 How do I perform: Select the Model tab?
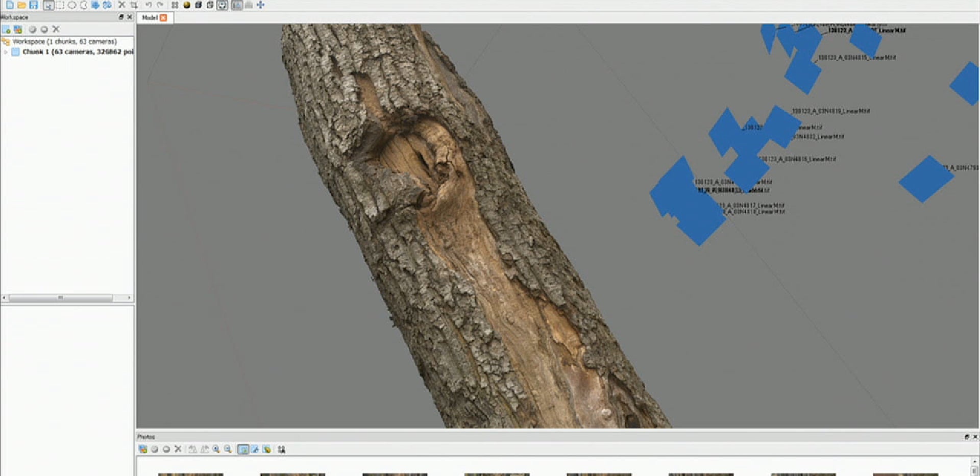pyautogui.click(x=150, y=18)
